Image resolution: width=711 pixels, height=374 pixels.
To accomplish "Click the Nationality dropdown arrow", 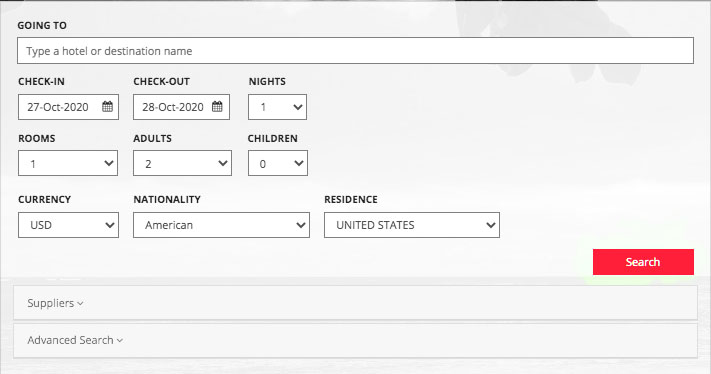I will [300, 225].
